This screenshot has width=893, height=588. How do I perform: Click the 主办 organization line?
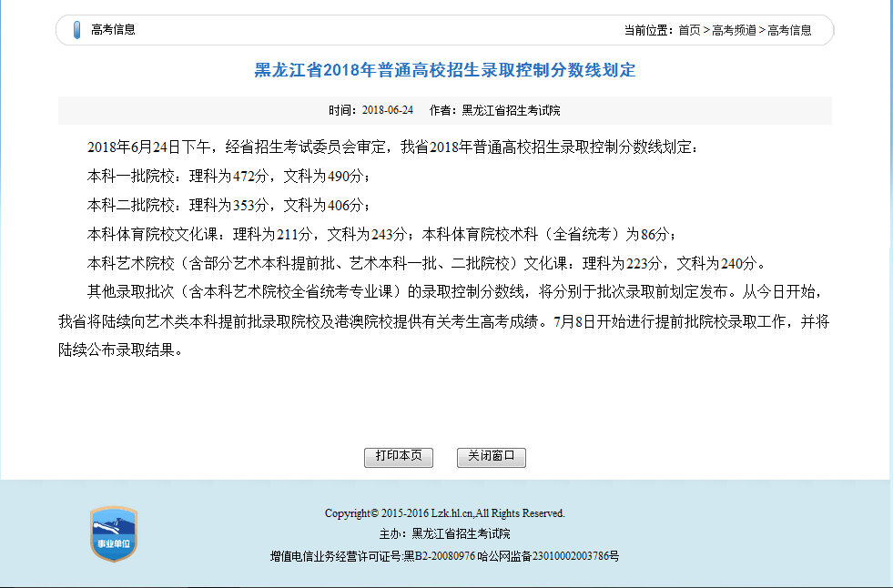pos(446,533)
